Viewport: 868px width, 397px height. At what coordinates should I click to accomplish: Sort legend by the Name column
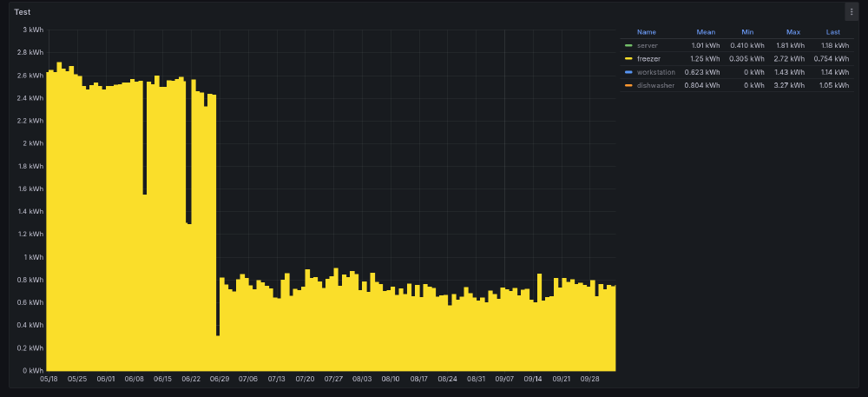647,32
